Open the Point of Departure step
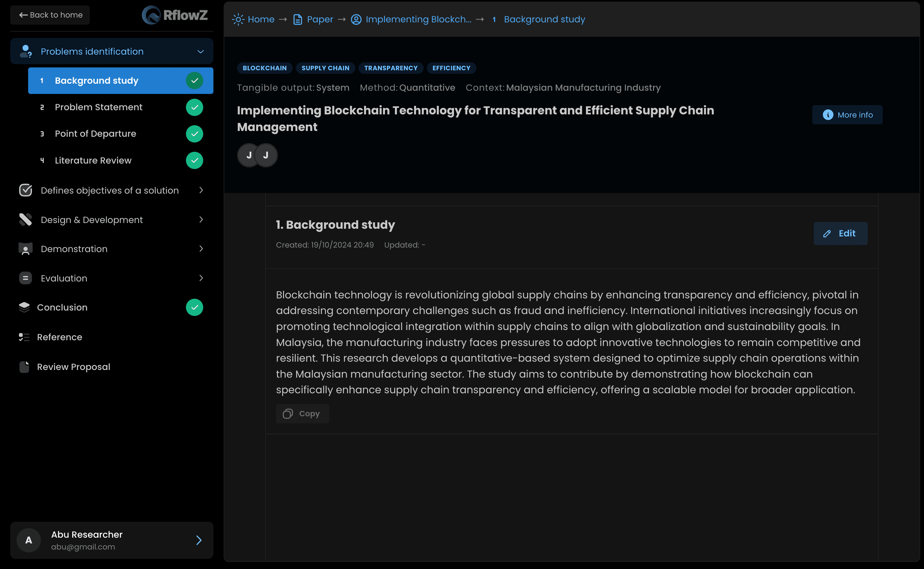Image resolution: width=924 pixels, height=569 pixels. (96, 134)
